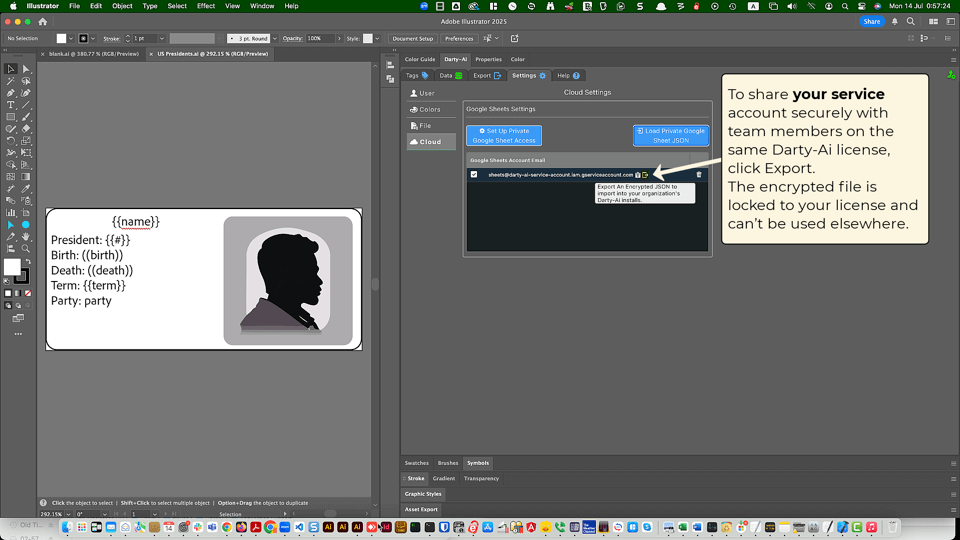Open Spotlight search in macOS menu bar

point(845,6)
